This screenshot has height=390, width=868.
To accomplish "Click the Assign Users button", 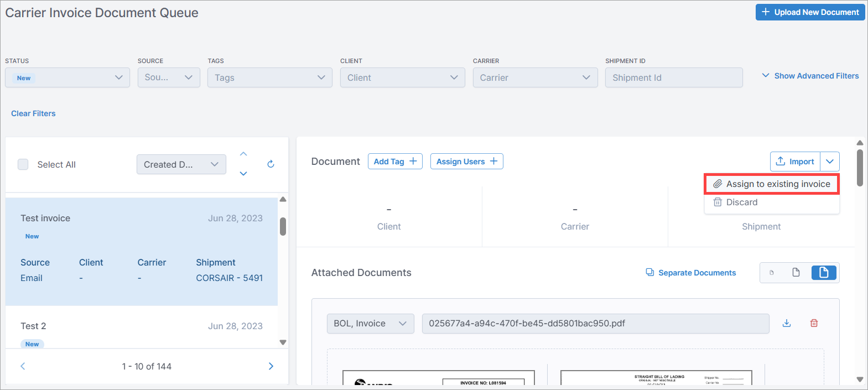I will coord(467,162).
